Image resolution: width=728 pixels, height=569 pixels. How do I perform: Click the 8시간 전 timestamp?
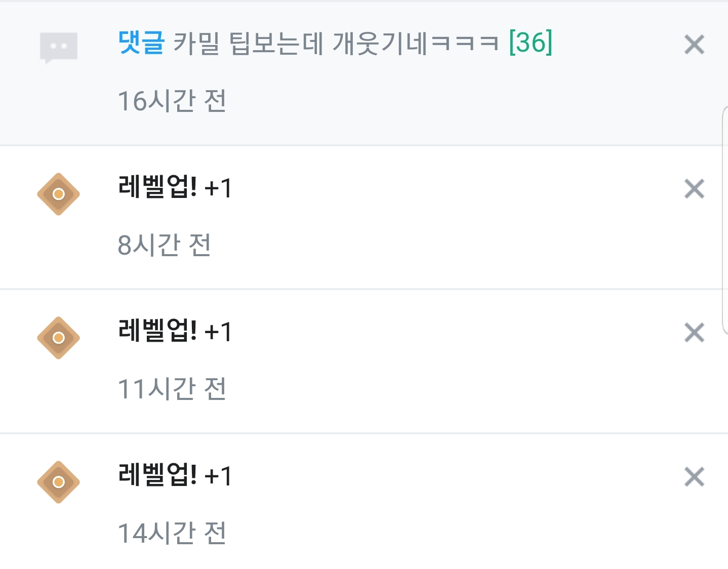(164, 245)
